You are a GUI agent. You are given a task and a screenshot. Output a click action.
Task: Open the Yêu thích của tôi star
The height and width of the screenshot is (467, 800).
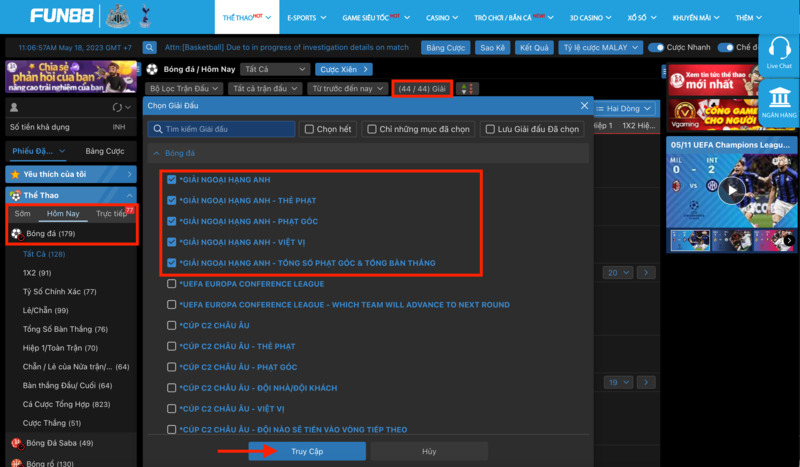pos(16,174)
